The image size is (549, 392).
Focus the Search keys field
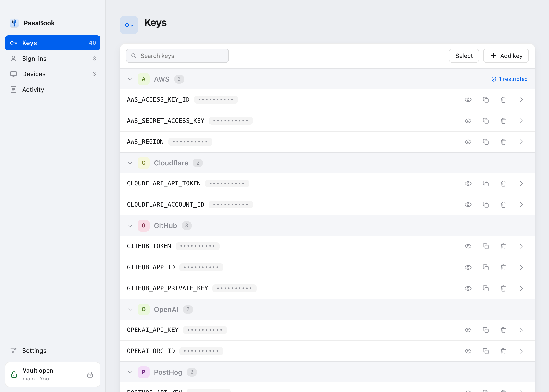(177, 56)
